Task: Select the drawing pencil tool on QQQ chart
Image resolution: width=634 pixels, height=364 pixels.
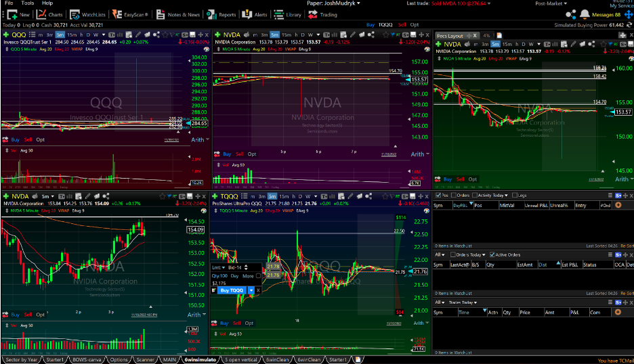Action: tap(138, 35)
